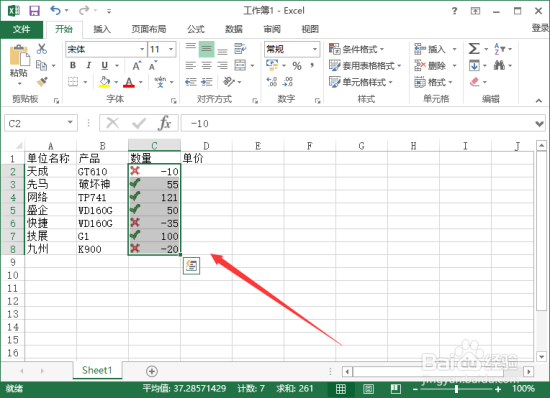Screen dimensions: 550x398
Task: Select the Sheet1 worksheet tab
Action: 97,370
